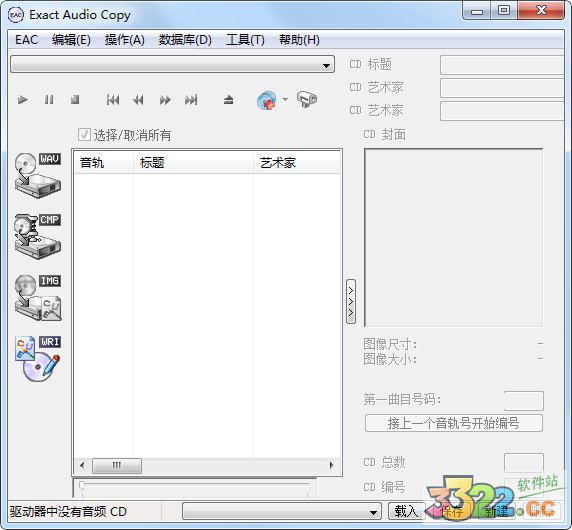
Task: Open the 数据库(D) menu
Action: 185,40
